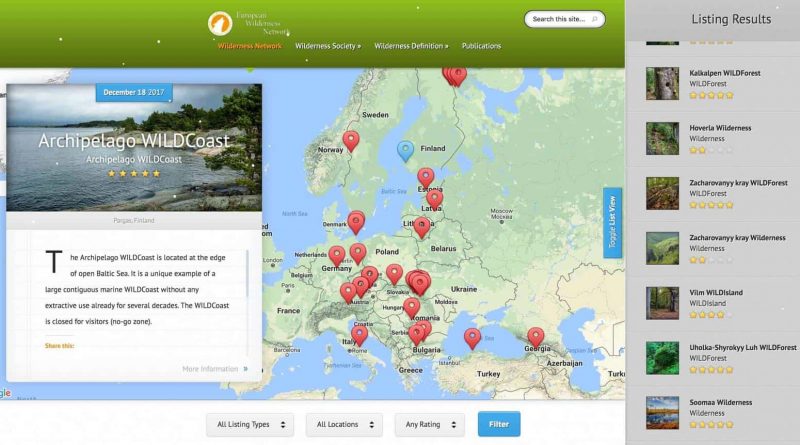Select the red map pin over Lithuania
Screen dimensions: 800x445
point(421,228)
